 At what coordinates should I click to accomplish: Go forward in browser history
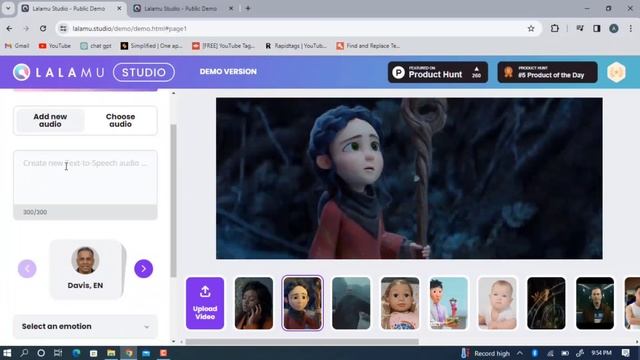coord(26,29)
